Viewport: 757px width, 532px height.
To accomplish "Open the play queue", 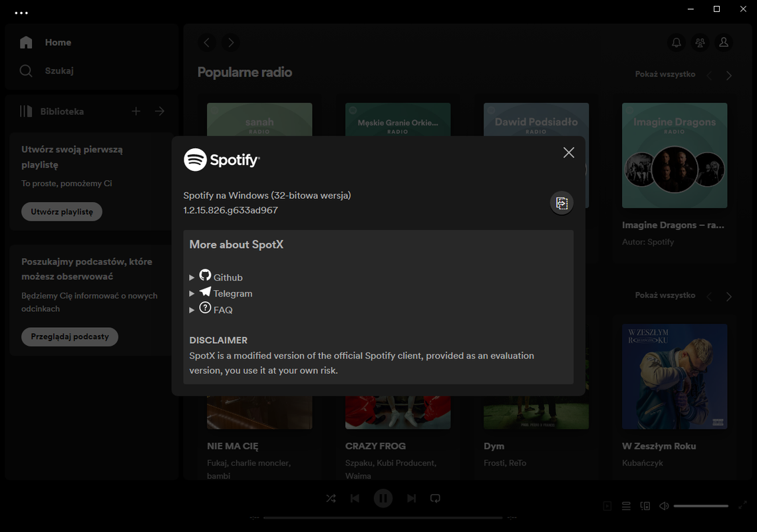I will 626,506.
